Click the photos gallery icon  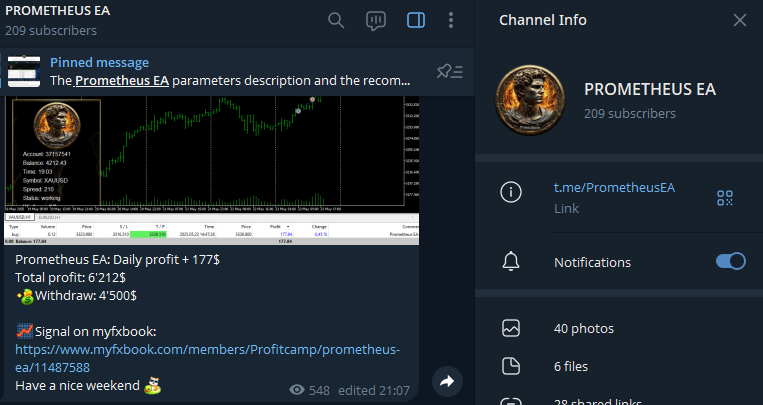click(x=511, y=328)
